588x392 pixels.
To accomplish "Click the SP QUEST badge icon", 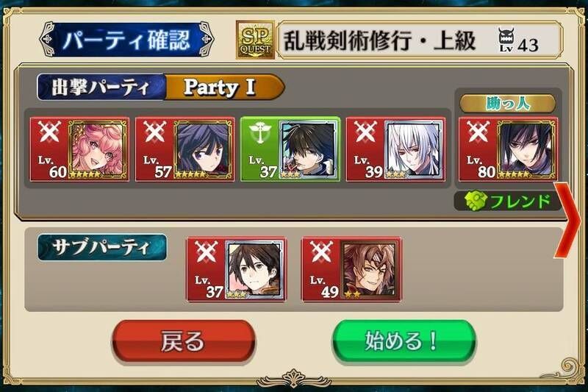I will click(255, 40).
